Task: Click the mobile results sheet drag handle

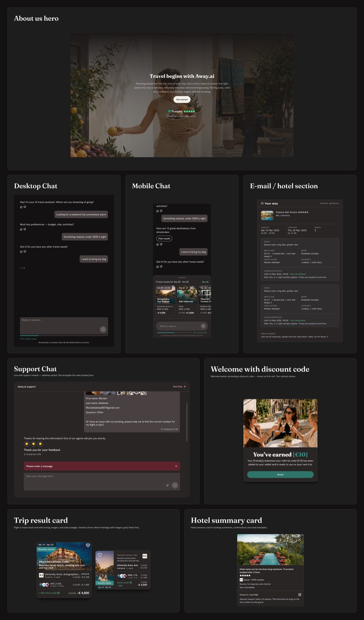Action: coord(182,278)
